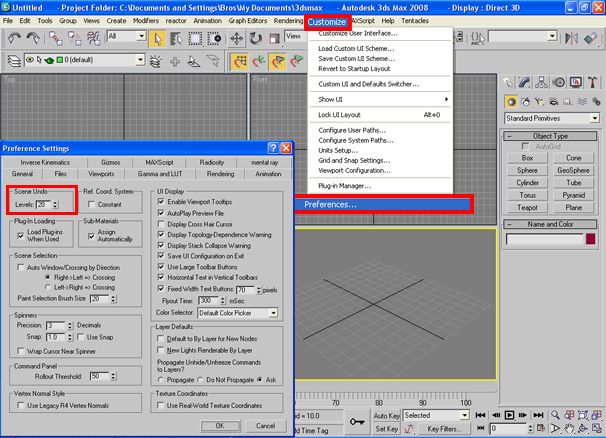This screenshot has height=438, width=606.
Task: Uncheck Enable Viewport Tooltips
Action: coord(161,201)
